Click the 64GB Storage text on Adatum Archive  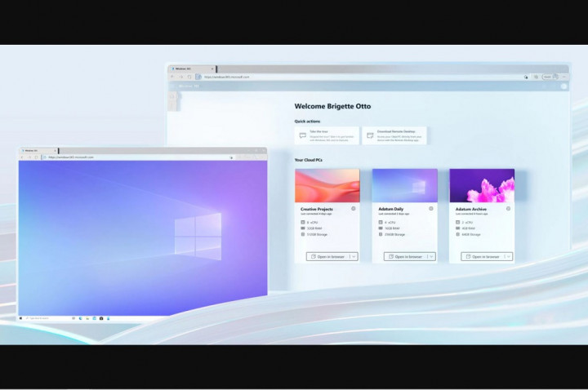(471, 234)
